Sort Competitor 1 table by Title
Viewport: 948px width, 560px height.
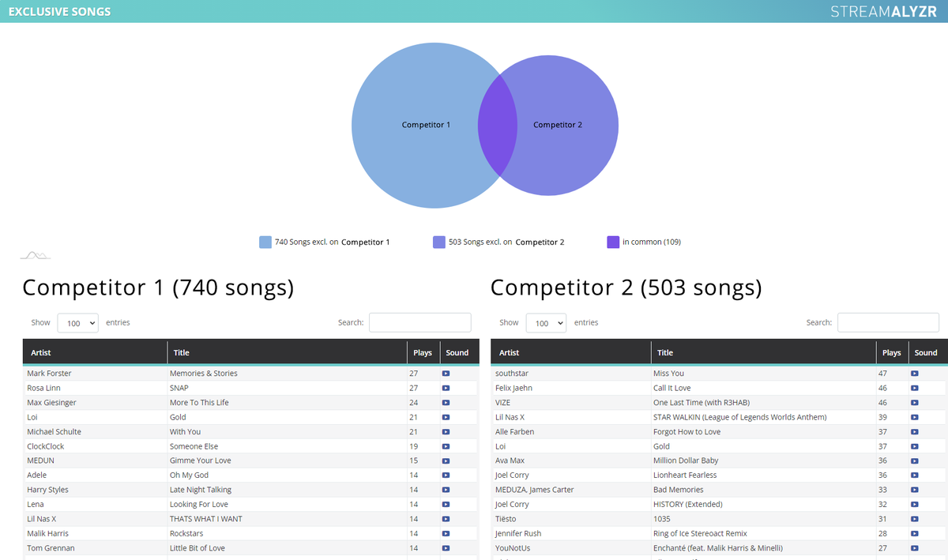coord(287,352)
